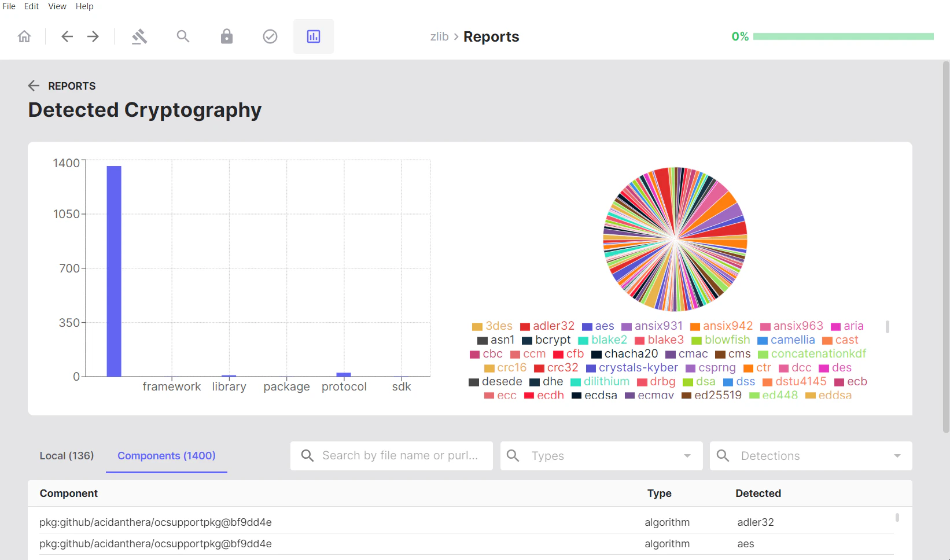The height and width of the screenshot is (560, 950).
Task: Toggle the asn1 legend entry
Action: 496,340
